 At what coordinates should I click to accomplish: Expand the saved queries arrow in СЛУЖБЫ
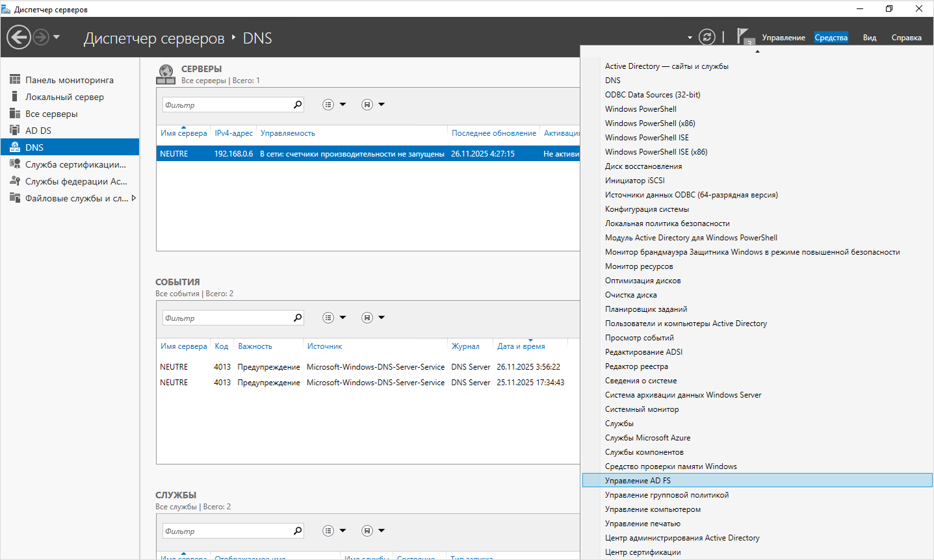(382, 531)
